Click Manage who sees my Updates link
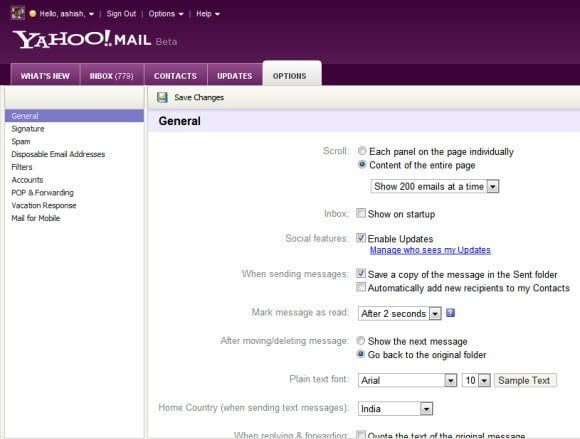 coord(430,250)
